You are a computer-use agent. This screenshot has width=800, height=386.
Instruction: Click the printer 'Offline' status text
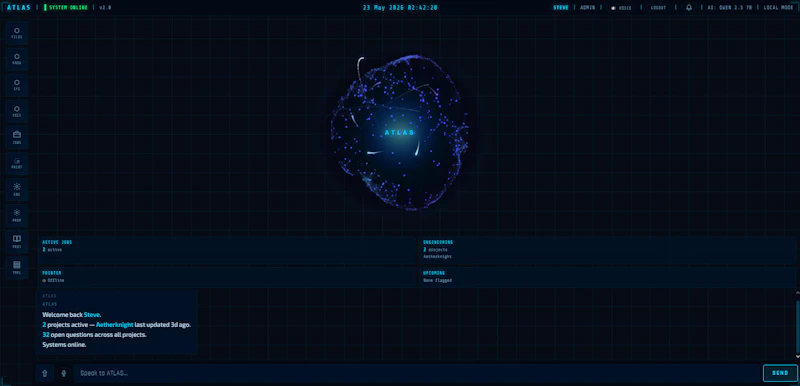point(55,280)
